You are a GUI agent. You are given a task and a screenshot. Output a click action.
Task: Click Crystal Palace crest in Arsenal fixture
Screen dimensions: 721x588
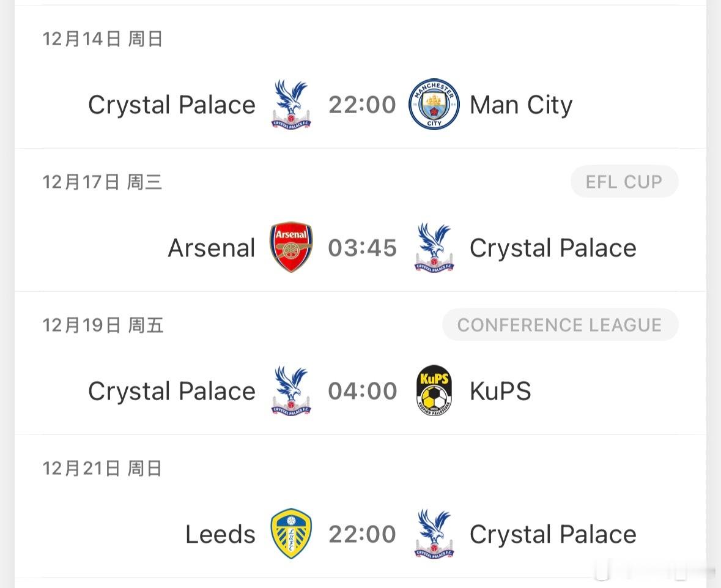tap(434, 247)
